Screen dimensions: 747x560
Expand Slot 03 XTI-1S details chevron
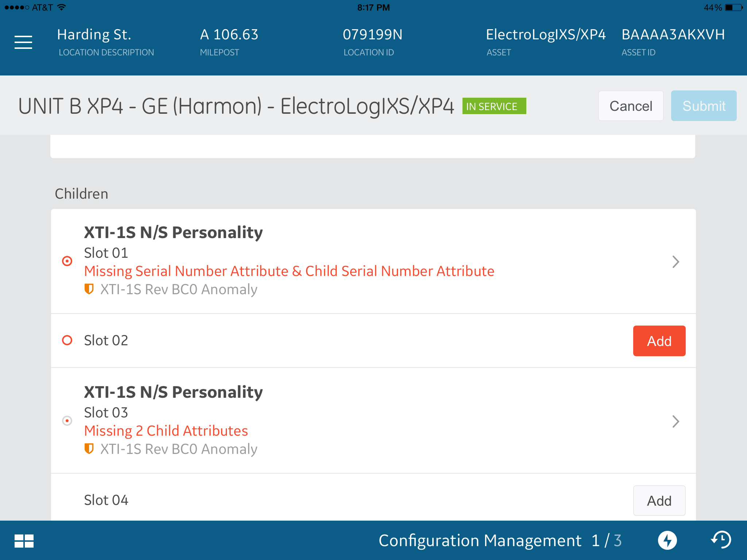(x=676, y=421)
